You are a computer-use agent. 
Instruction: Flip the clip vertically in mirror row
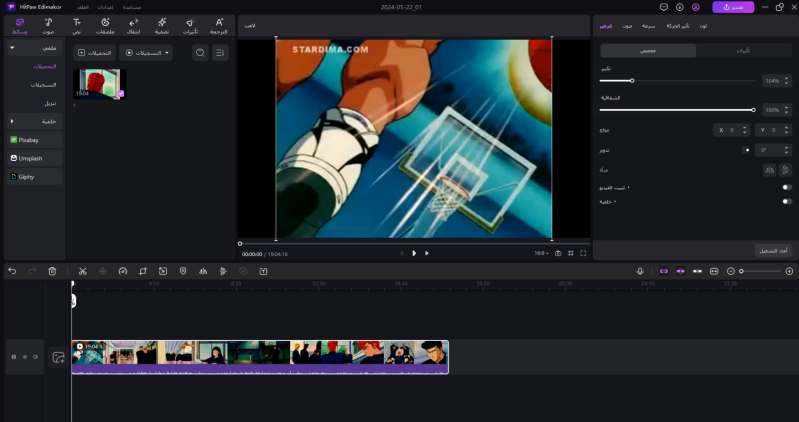pyautogui.click(x=786, y=170)
